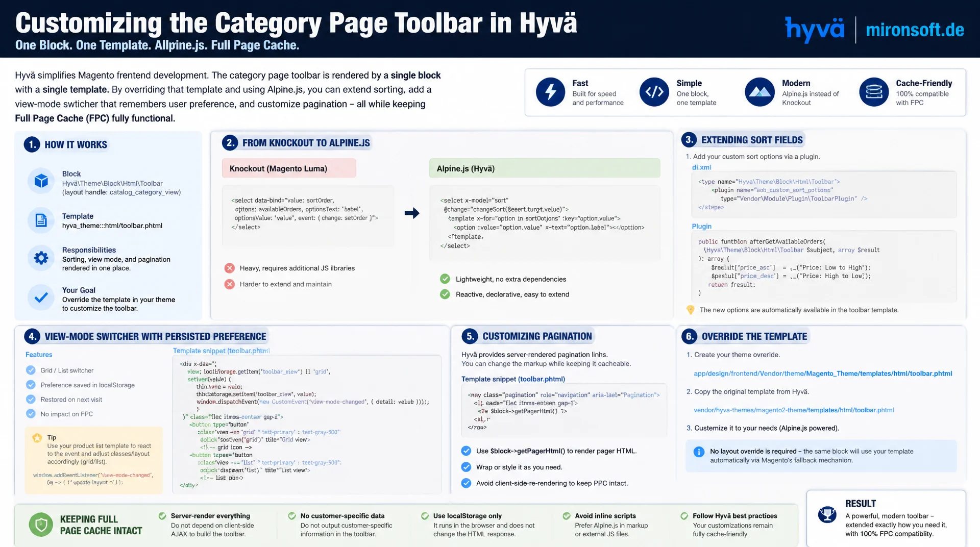
Task: Click the database Cache-Friendly icon
Action: (x=874, y=92)
